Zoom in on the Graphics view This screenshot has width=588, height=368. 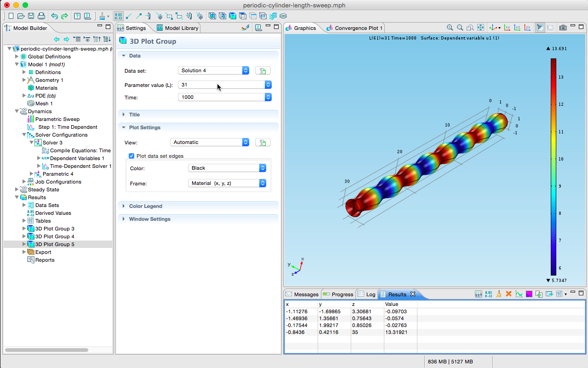pos(450,28)
